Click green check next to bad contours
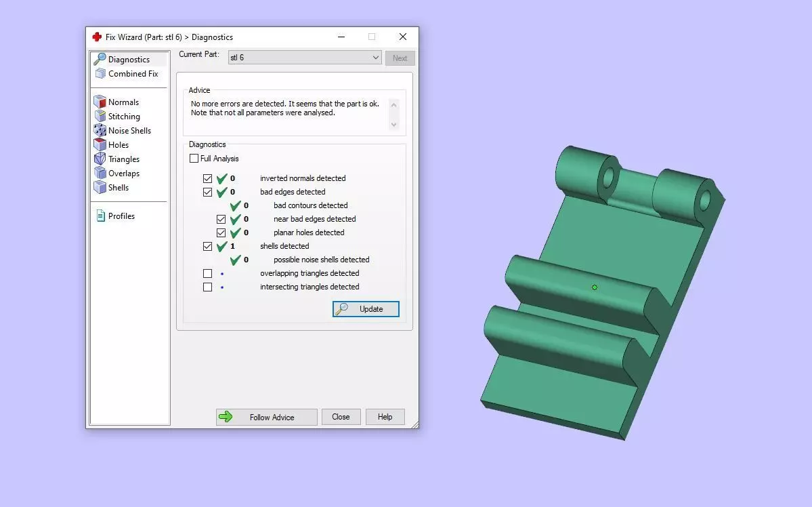812x507 pixels. pyautogui.click(x=236, y=205)
